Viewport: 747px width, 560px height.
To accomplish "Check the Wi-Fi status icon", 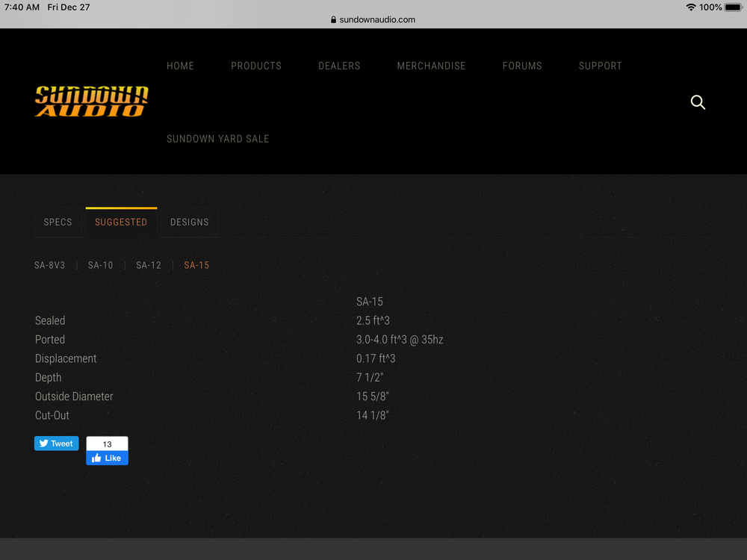I will (x=691, y=7).
